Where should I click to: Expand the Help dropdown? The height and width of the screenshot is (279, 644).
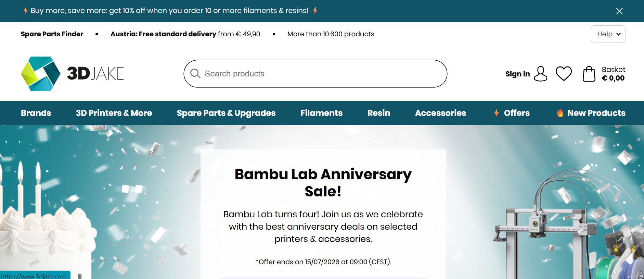(608, 34)
